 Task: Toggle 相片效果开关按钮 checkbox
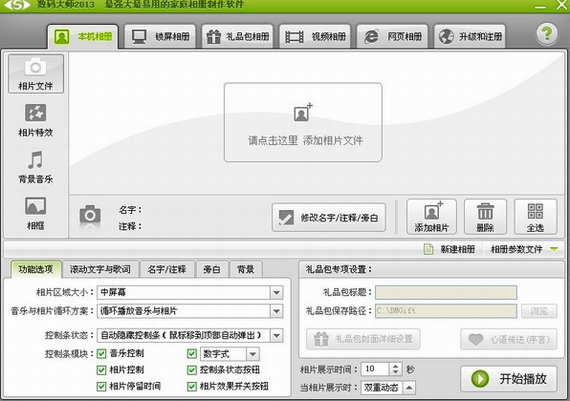pyautogui.click(x=192, y=386)
